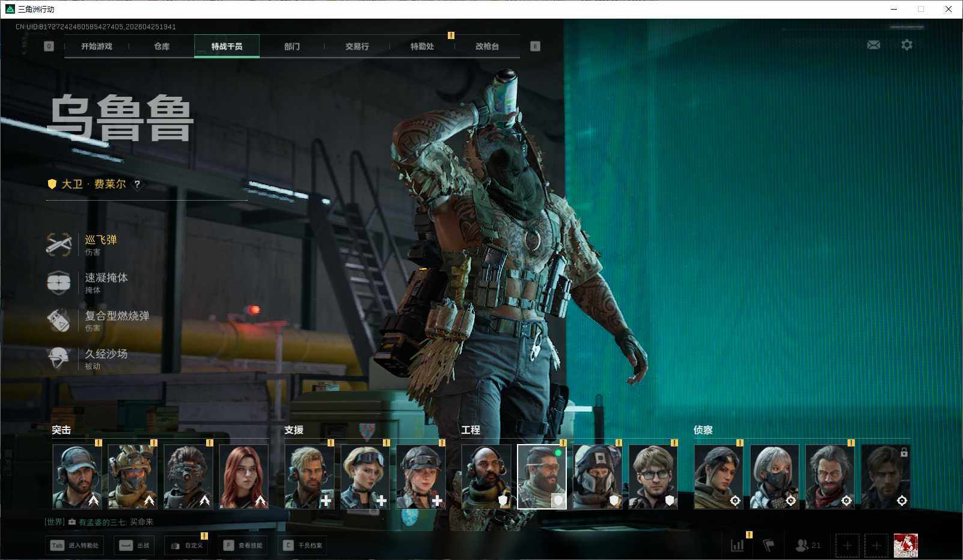Select the bald bearded 工程 operator
Image resolution: width=963 pixels, height=560 pixels.
(x=486, y=476)
